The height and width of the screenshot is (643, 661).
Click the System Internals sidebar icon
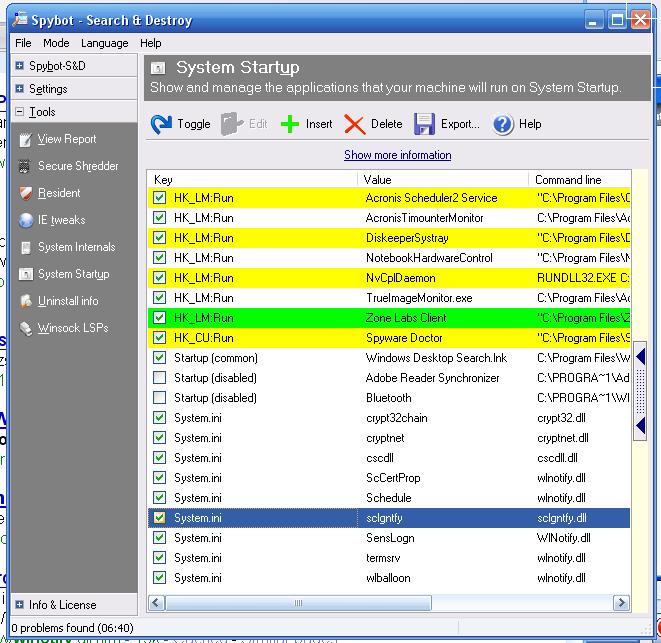25,248
